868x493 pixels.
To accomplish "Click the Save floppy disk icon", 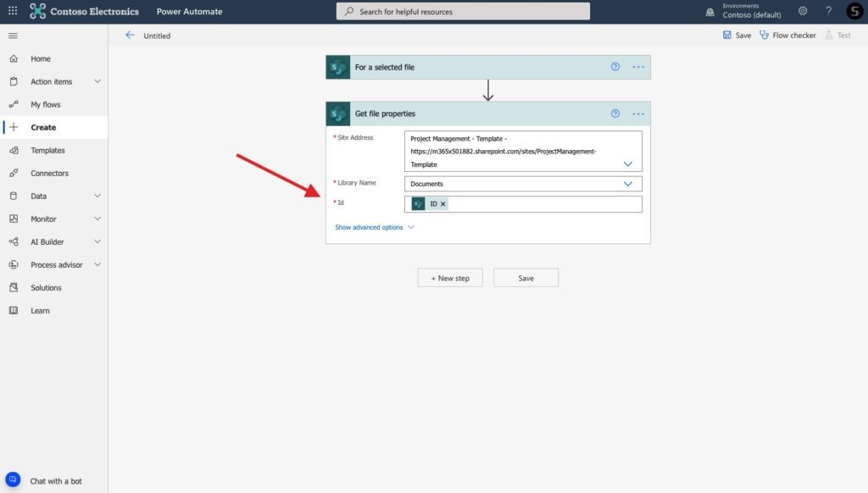I will pos(726,35).
